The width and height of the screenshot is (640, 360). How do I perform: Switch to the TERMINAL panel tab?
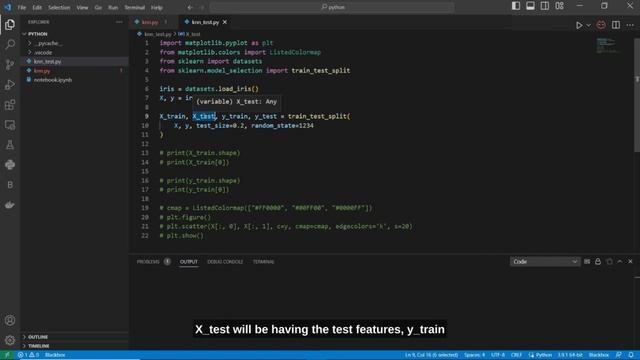[263, 262]
